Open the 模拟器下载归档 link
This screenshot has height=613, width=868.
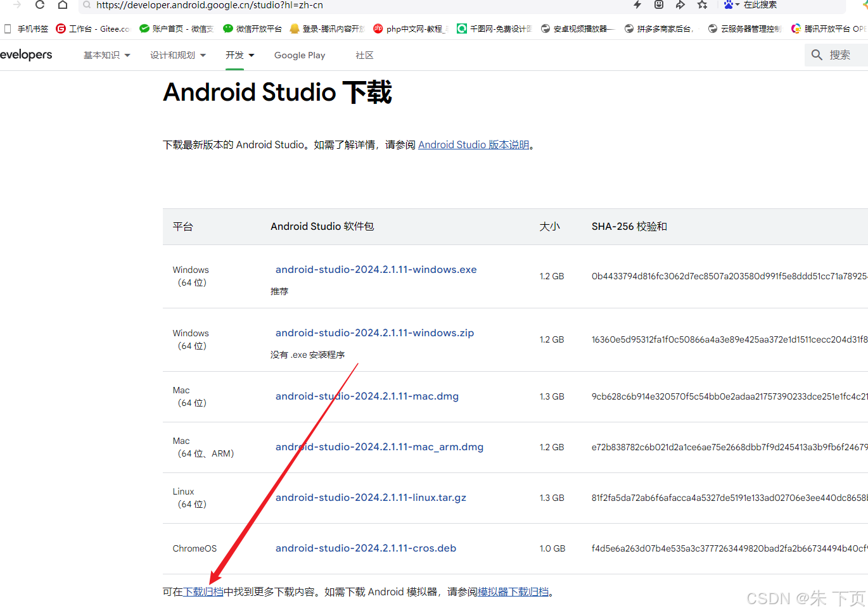click(513, 591)
